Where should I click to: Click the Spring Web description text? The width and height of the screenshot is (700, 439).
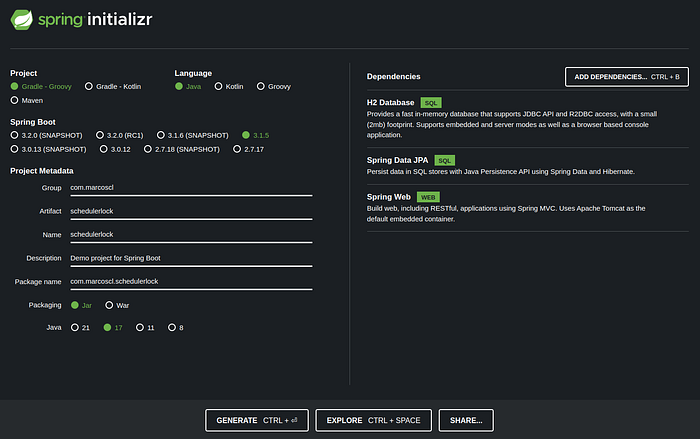click(x=506, y=214)
